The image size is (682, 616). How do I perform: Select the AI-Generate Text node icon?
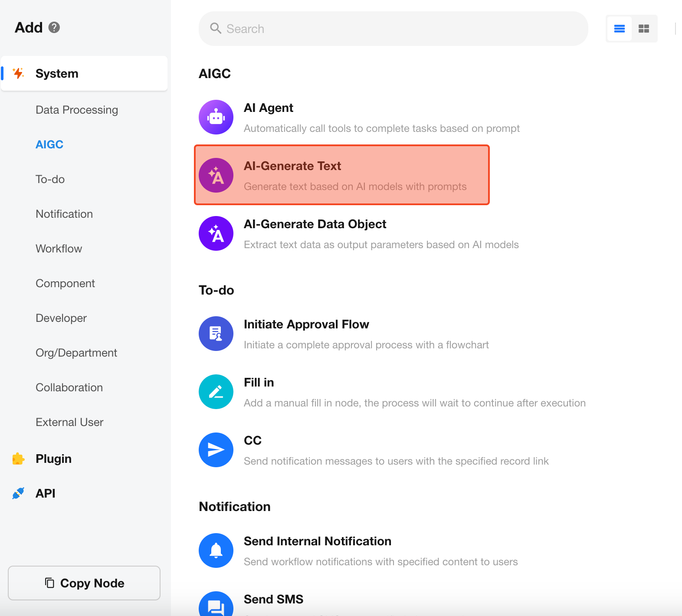pyautogui.click(x=216, y=175)
